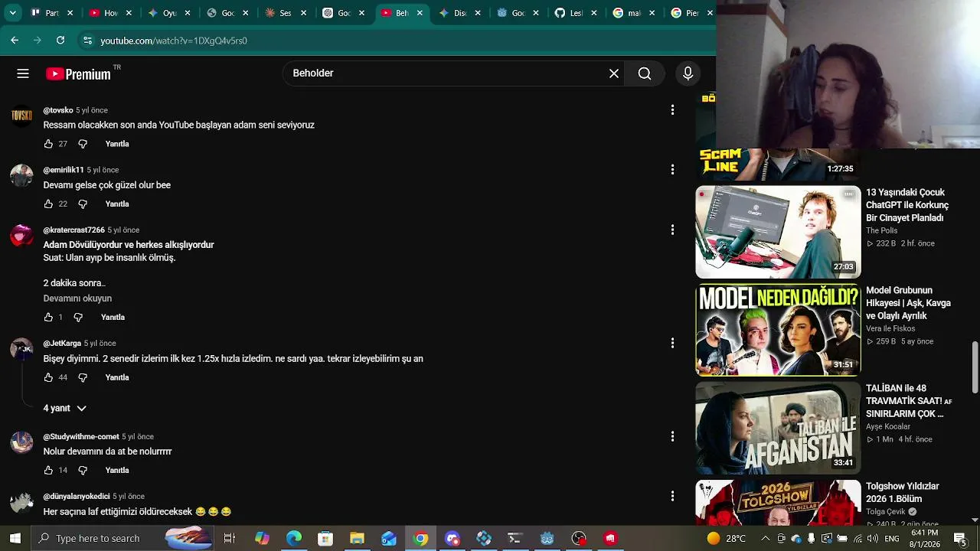Like the comment by @Studywithme-comet

pos(48,471)
